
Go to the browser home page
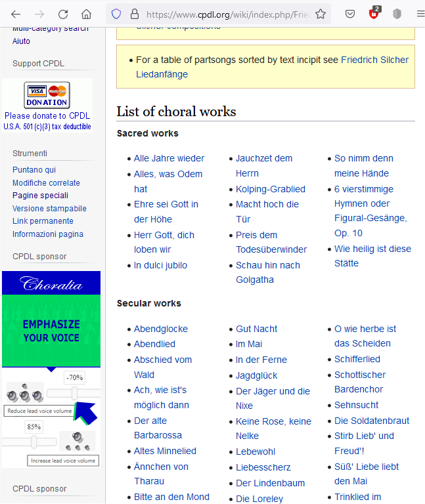click(87, 14)
